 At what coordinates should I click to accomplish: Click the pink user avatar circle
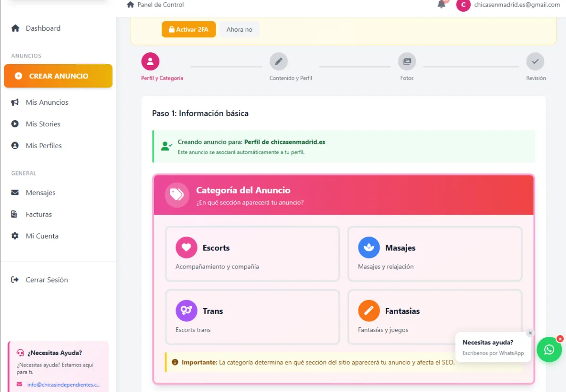tap(464, 5)
